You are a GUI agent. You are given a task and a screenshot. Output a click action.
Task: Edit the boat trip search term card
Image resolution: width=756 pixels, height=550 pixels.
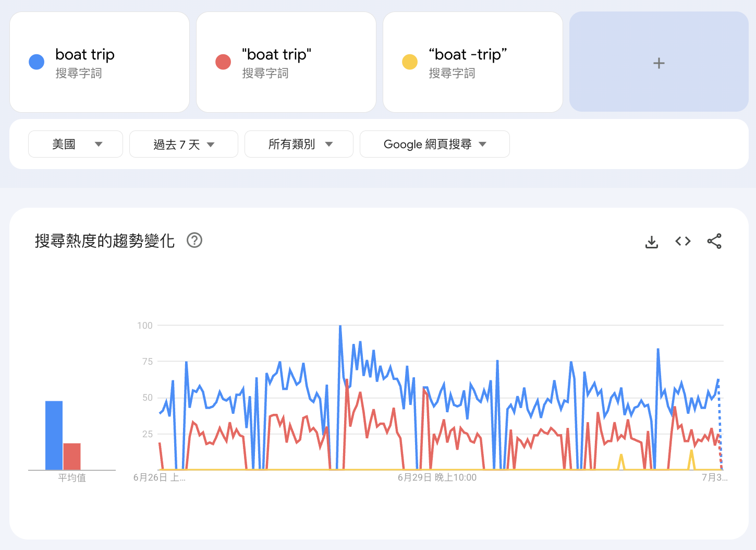point(100,62)
